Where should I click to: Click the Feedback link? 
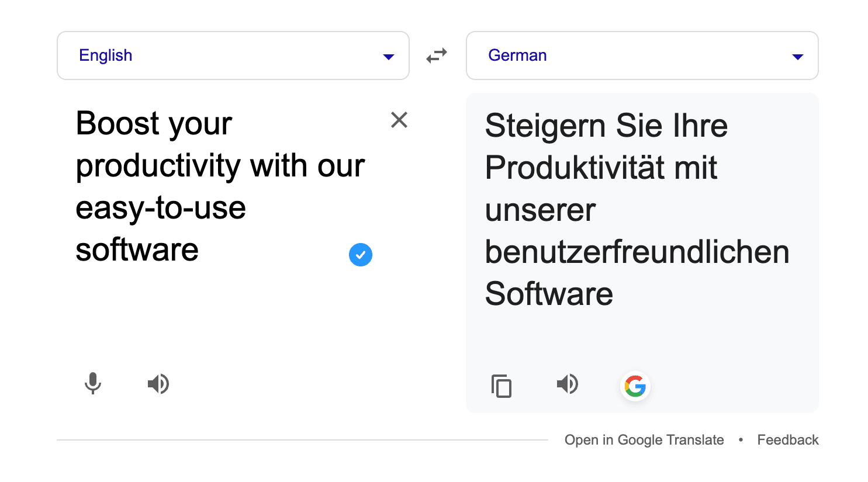[x=787, y=440]
